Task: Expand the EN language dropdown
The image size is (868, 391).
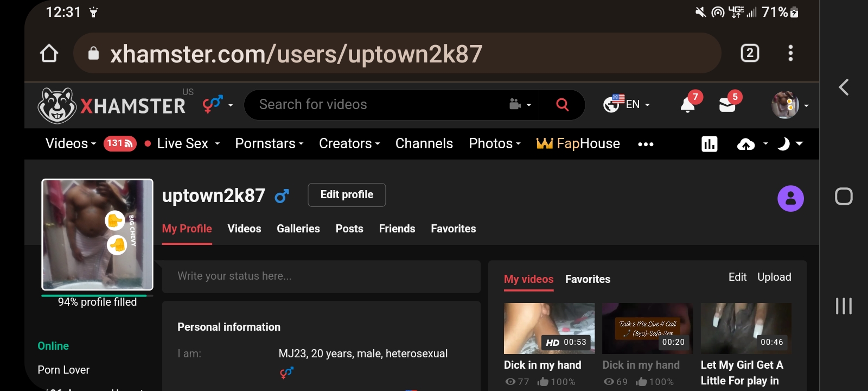Action: coord(627,105)
